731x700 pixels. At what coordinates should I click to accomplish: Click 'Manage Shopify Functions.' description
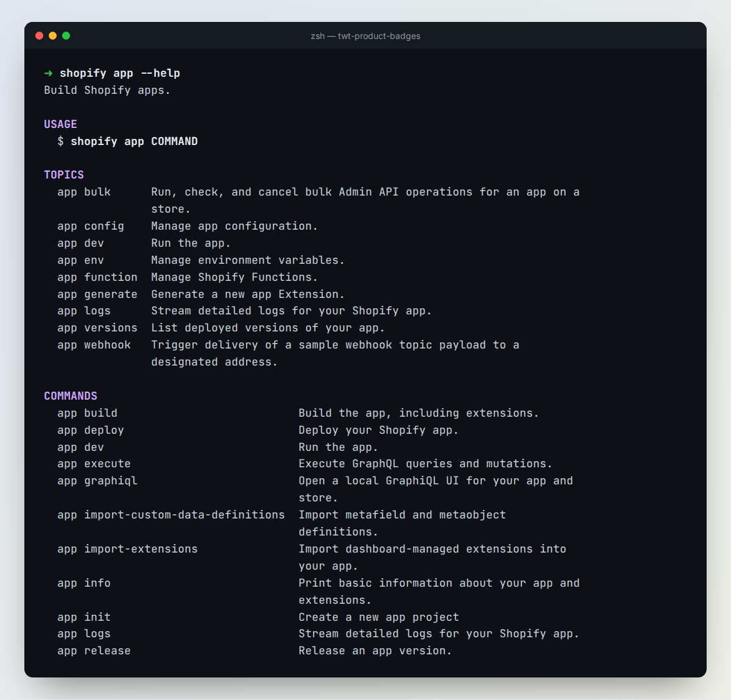point(235,277)
